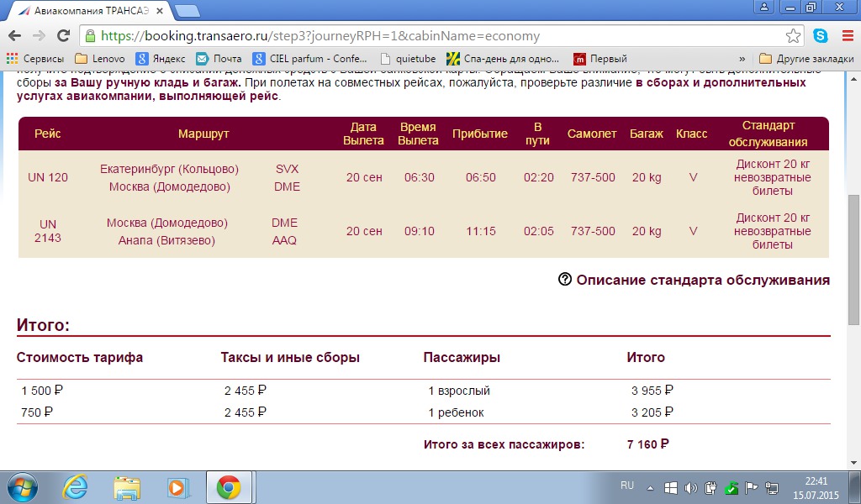This screenshot has width=861, height=504.
Task: Click the green padlock in the address bar
Action: 91,36
